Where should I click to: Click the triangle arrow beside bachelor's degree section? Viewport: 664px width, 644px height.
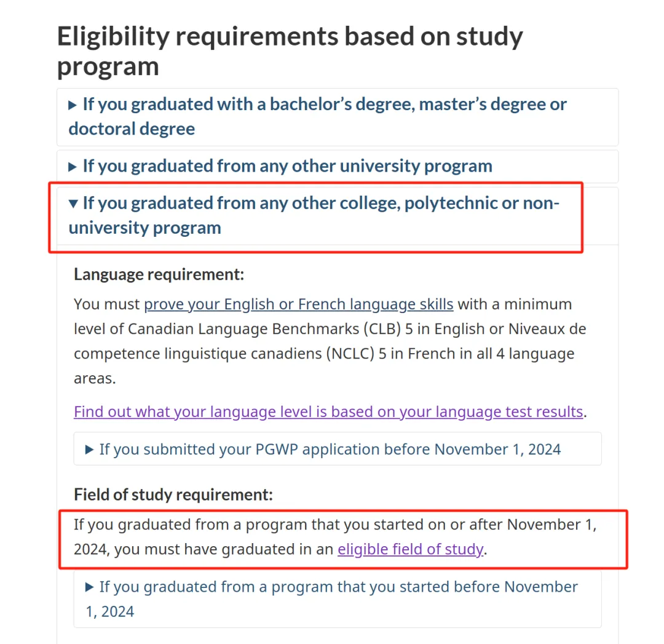(x=73, y=105)
